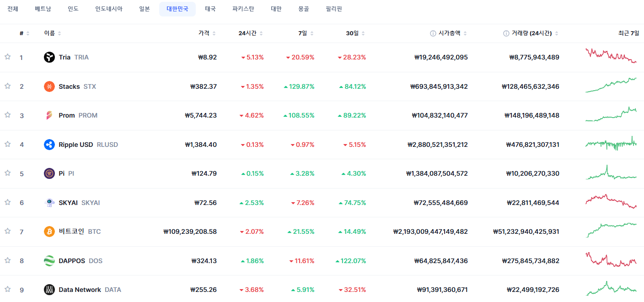Viewport: 644px width, 302px height.
Task: Click the Bitcoin orange logo icon
Action: [49, 232]
